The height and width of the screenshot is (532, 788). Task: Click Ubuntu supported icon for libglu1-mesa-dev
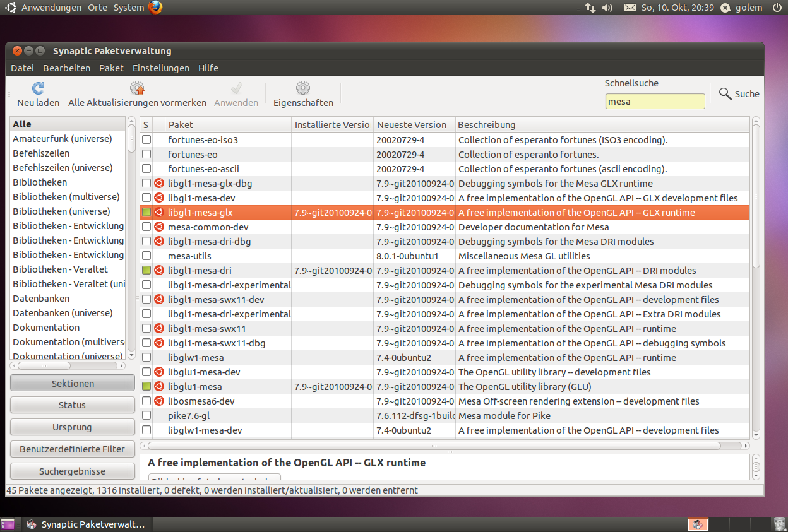pyautogui.click(x=159, y=372)
